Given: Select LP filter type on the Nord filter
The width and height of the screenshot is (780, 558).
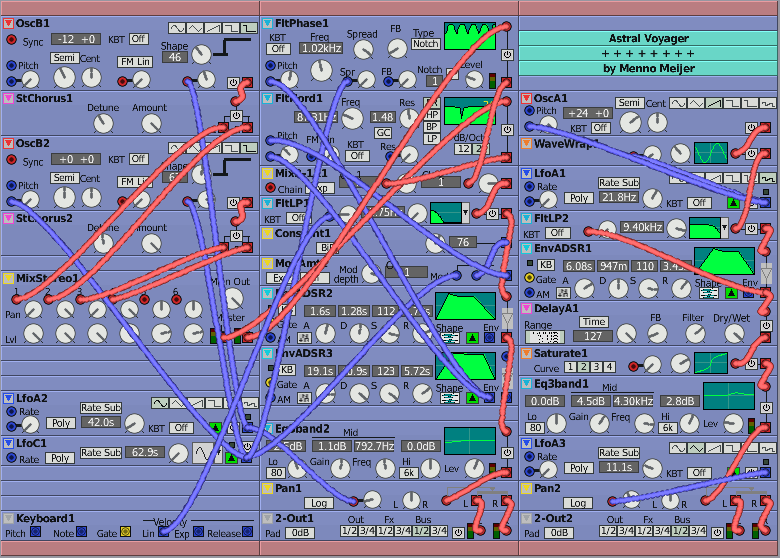Looking at the screenshot, I should point(432,139).
